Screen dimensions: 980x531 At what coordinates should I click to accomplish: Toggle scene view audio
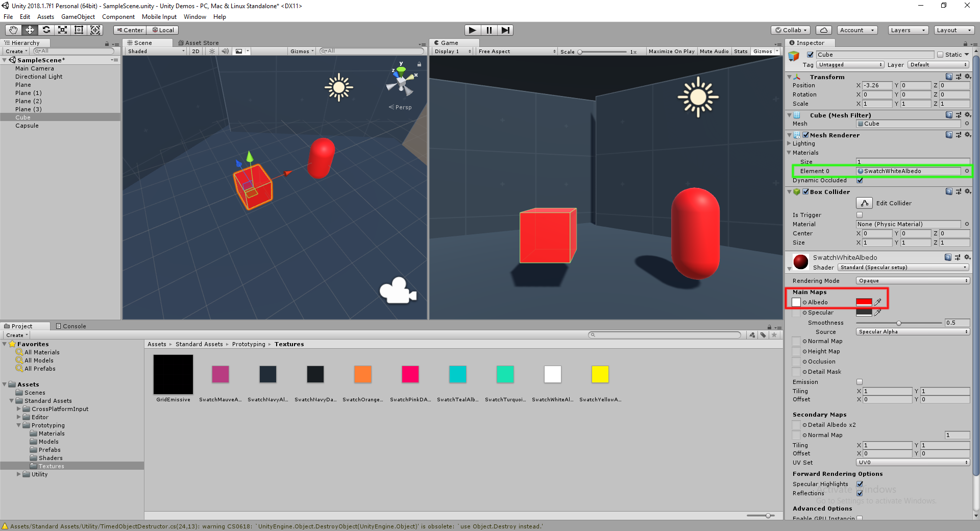click(226, 51)
